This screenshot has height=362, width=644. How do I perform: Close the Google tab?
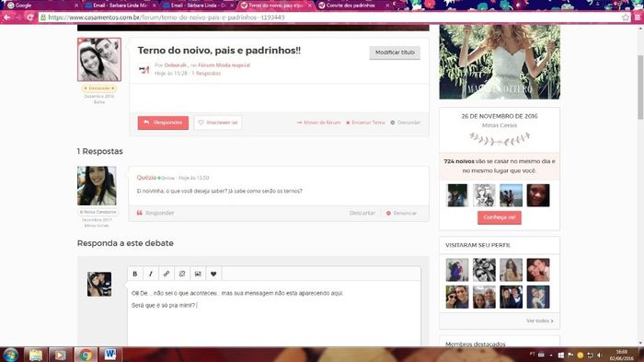pyautogui.click(x=76, y=6)
